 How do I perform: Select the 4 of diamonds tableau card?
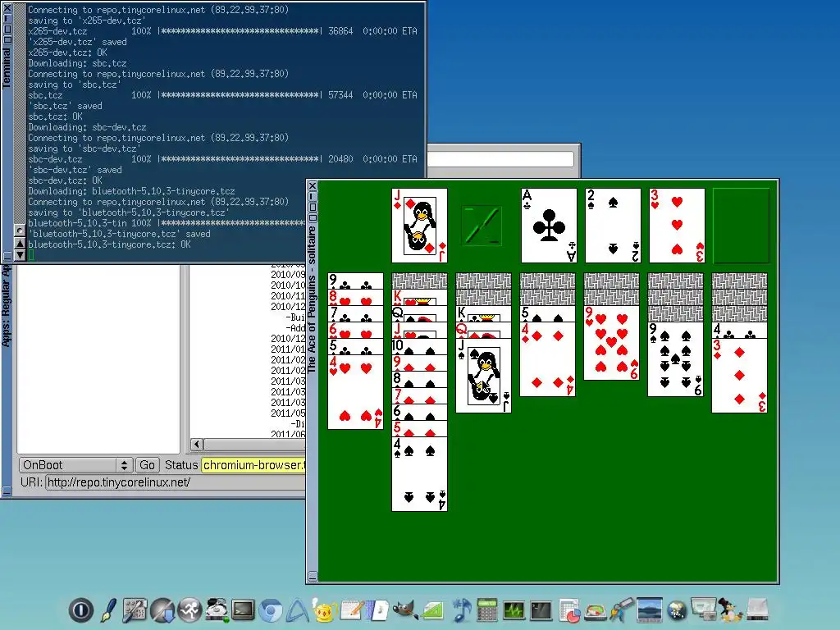(547, 359)
